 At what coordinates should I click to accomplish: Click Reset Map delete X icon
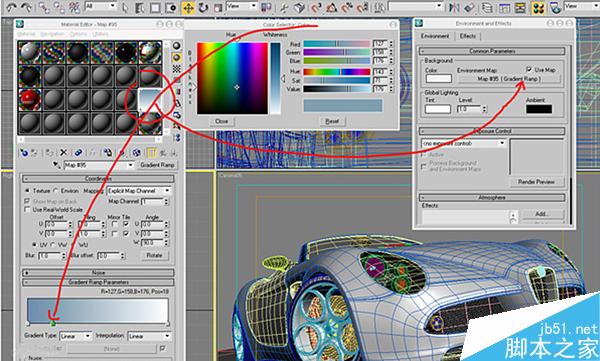tap(64, 153)
